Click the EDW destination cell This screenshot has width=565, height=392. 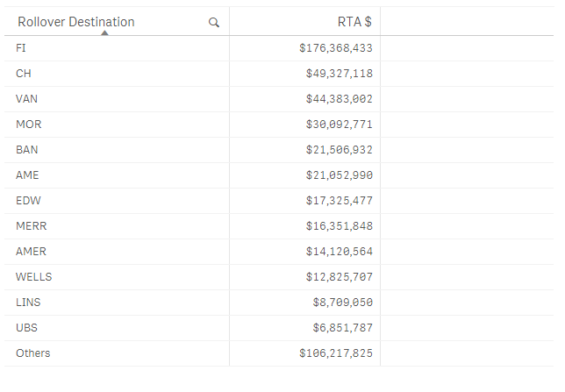[28, 201]
